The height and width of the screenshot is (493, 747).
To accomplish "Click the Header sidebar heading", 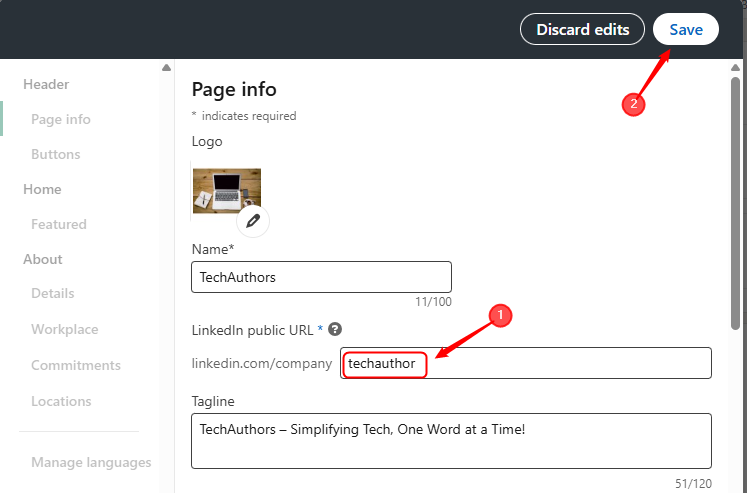I will click(46, 84).
